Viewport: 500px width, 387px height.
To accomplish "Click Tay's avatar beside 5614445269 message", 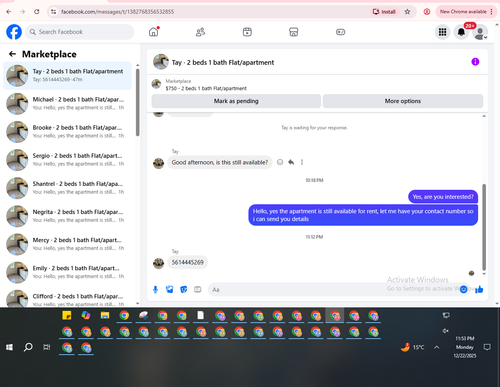I will tap(158, 263).
